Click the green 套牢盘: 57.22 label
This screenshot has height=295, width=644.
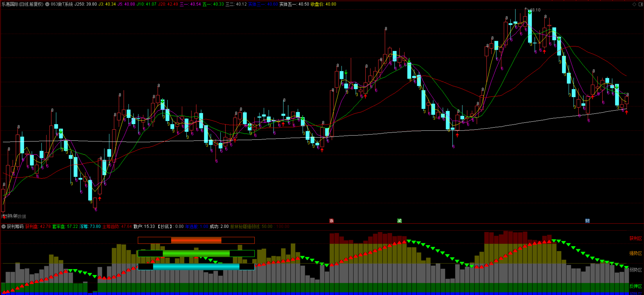[65, 227]
